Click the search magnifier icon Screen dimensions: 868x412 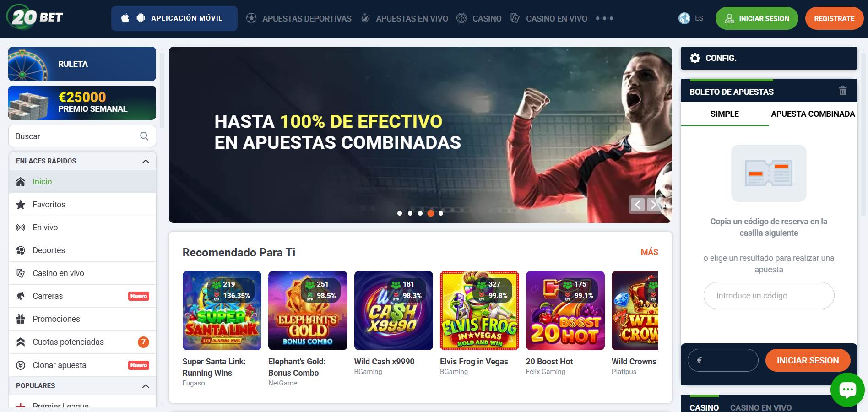144,136
